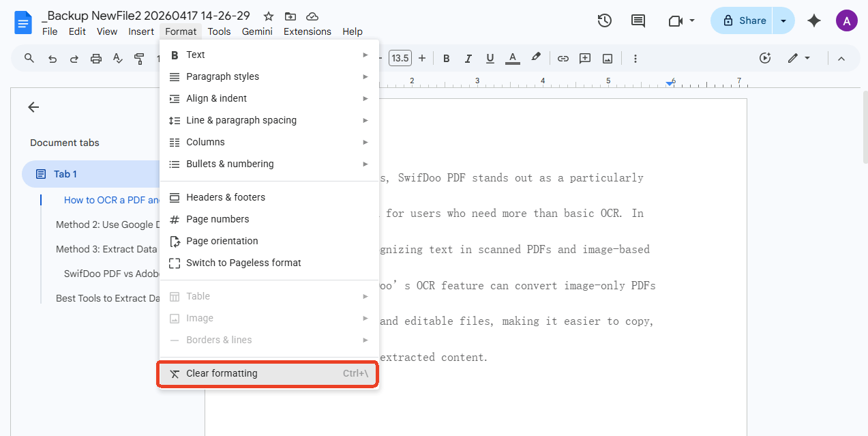868x436 pixels.
Task: Open the Extensions menu
Action: (307, 31)
